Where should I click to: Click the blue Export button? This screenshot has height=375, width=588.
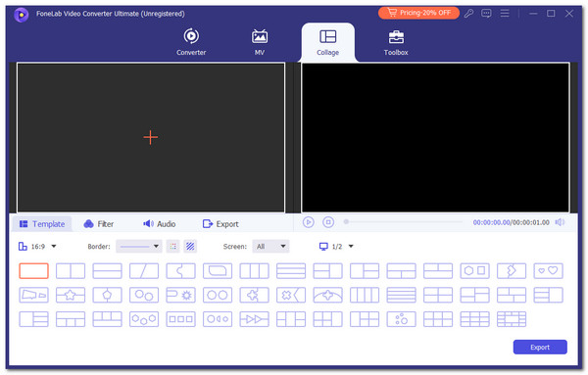pos(540,348)
